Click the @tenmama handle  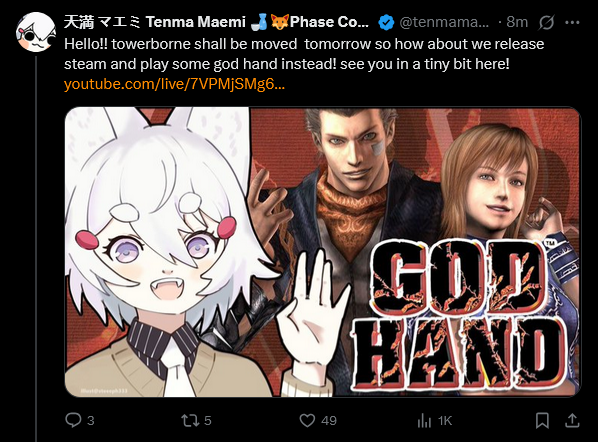(444, 22)
